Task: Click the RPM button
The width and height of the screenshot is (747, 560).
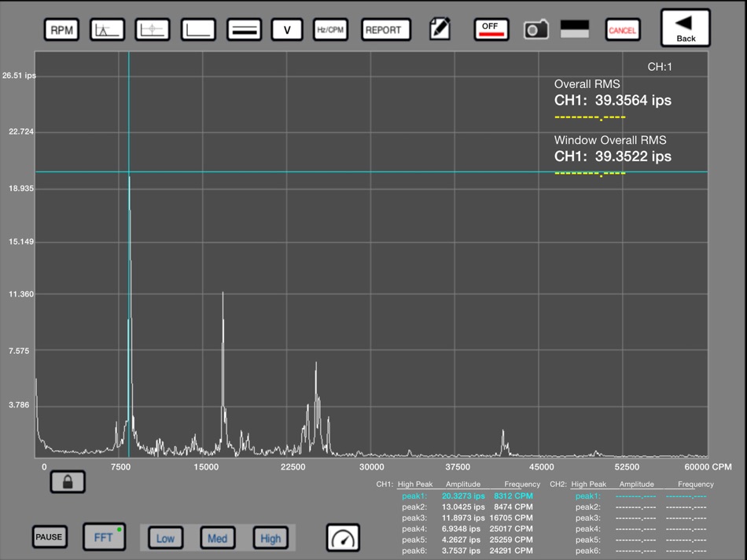Action: pyautogui.click(x=61, y=30)
